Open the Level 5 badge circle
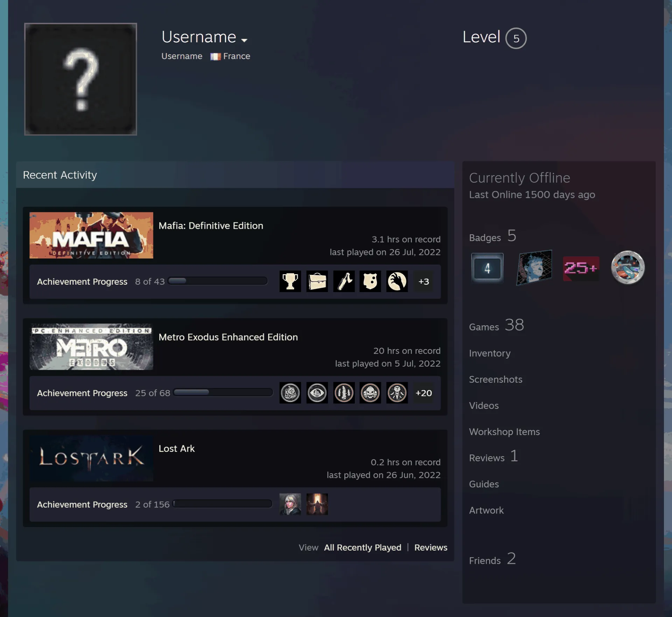672x617 pixels. point(516,38)
